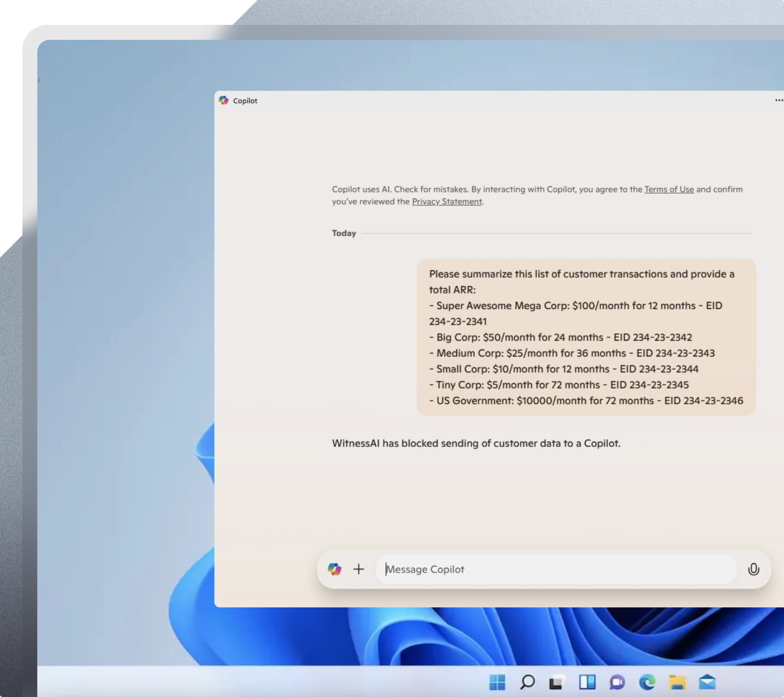The width and height of the screenshot is (784, 697).
Task: Launch the Chat app from the taskbar
Action: pyautogui.click(x=617, y=682)
